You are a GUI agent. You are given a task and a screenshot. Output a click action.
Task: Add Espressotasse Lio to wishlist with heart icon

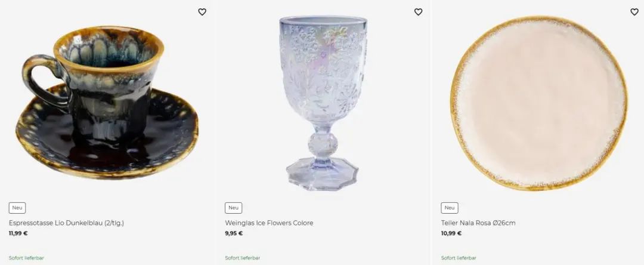point(202,12)
